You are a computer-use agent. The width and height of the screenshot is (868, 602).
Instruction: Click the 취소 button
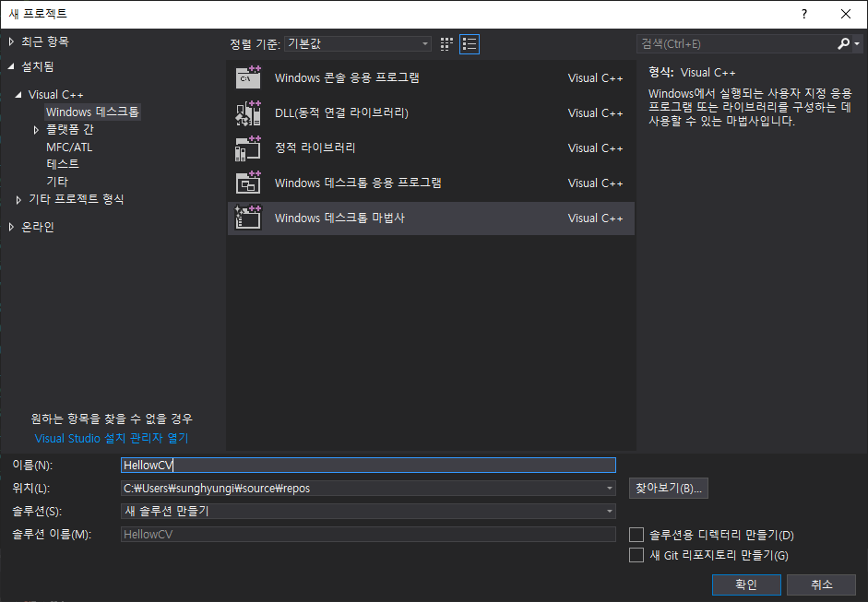(x=822, y=584)
